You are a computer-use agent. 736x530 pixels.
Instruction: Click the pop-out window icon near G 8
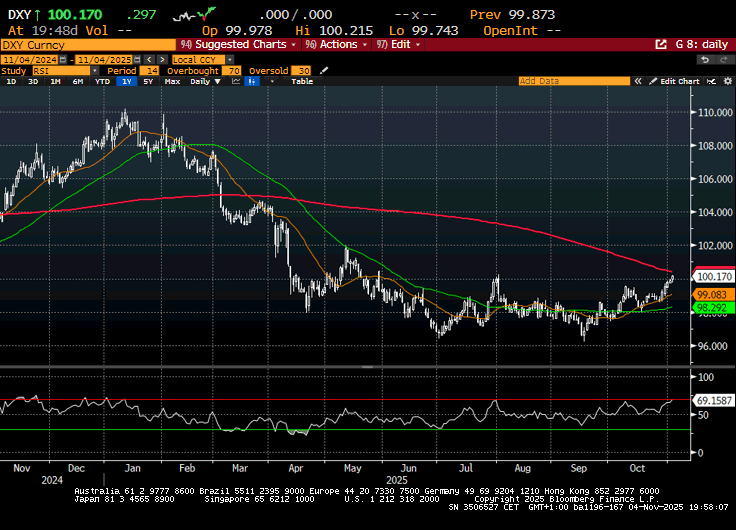(661, 45)
